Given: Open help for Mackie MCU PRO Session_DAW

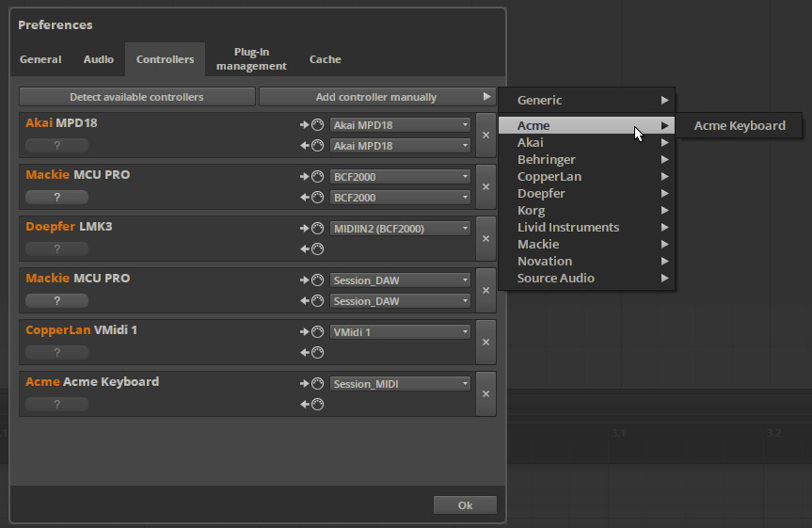Looking at the screenshot, I should click(x=57, y=301).
